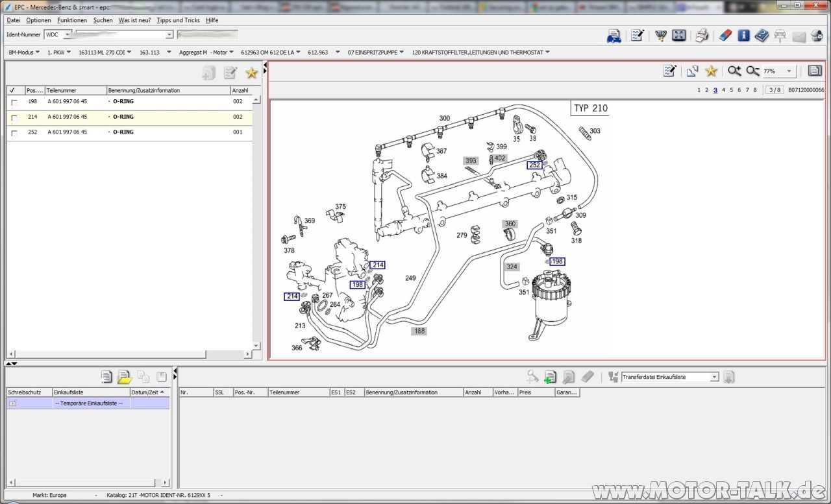Click the 393 callout in diagram
This screenshot has height=504, width=831.
pos(471,161)
